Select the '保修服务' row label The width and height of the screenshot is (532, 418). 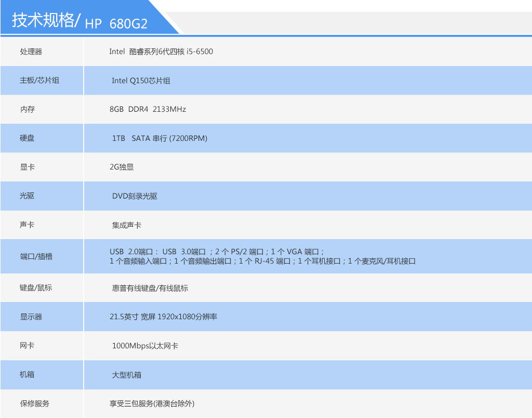click(35, 404)
